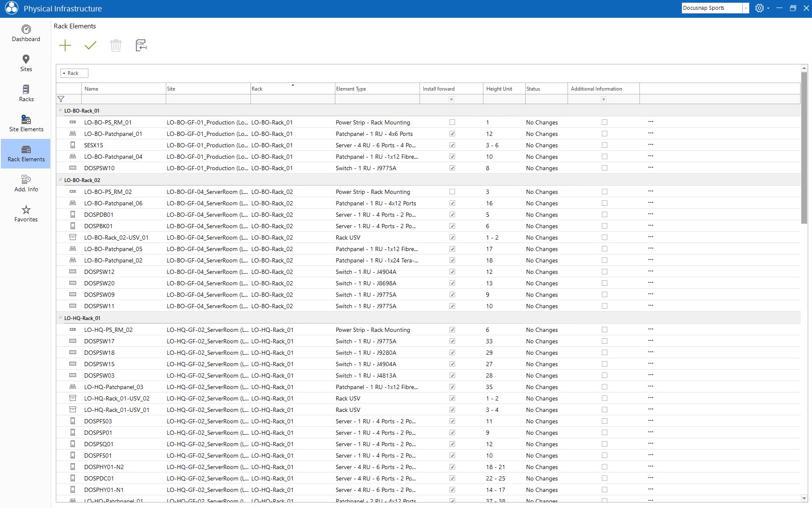Open Site Elements in sidebar
Viewport: 812px width, 508px height.
point(26,124)
